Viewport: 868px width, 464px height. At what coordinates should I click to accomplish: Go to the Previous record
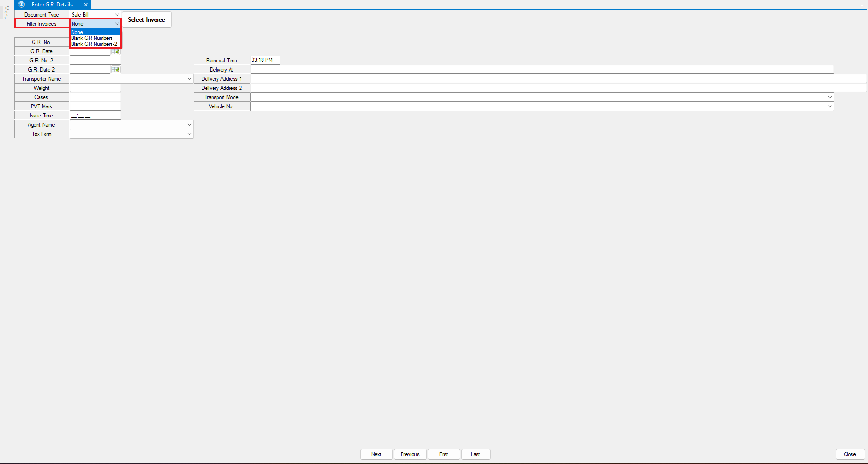[410, 454]
